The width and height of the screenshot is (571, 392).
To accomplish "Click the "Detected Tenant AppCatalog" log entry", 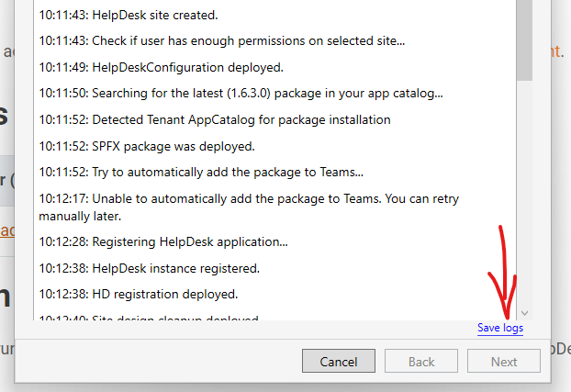I will 215,119.
